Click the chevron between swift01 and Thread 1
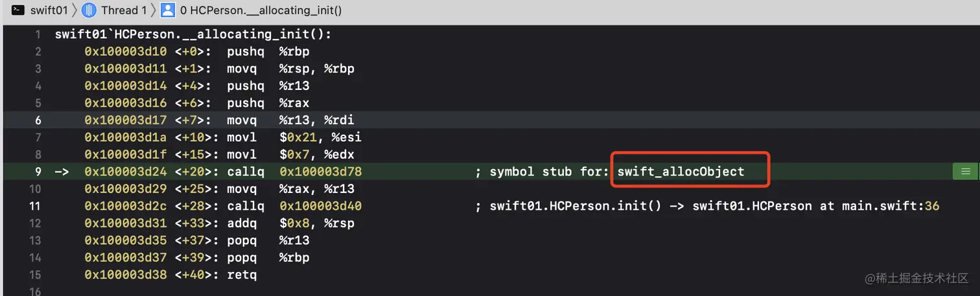 [x=74, y=10]
